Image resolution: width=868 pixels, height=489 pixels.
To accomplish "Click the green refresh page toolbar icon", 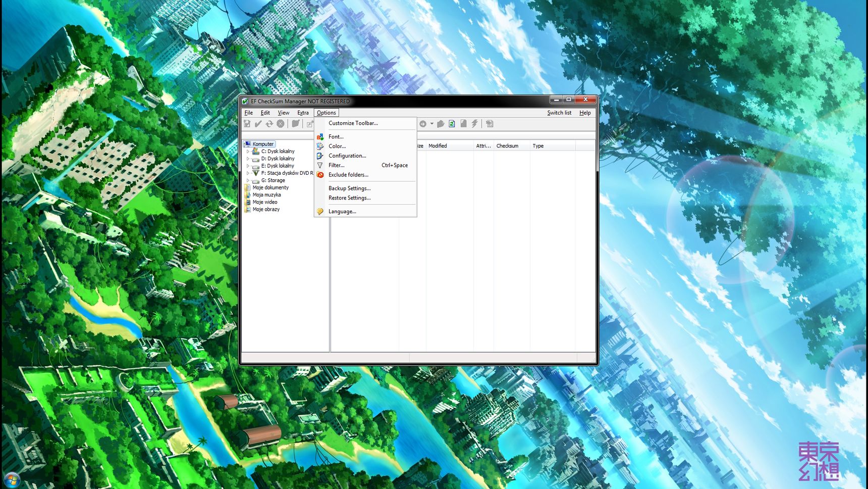I will click(452, 124).
